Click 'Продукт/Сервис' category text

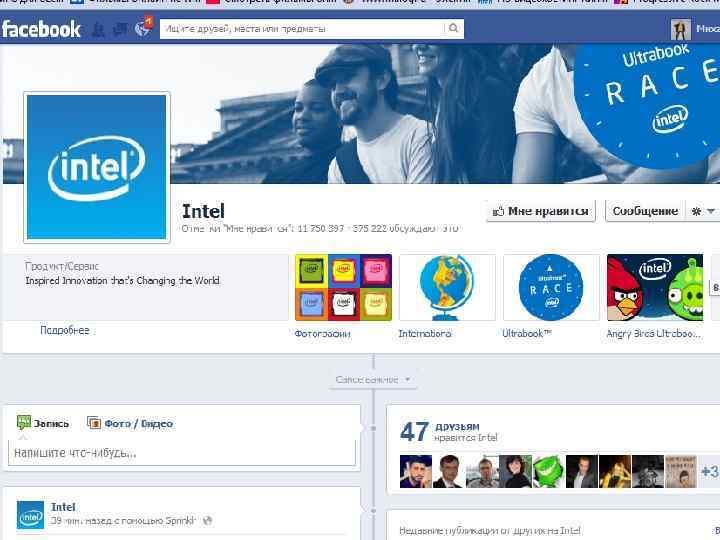[62, 266]
